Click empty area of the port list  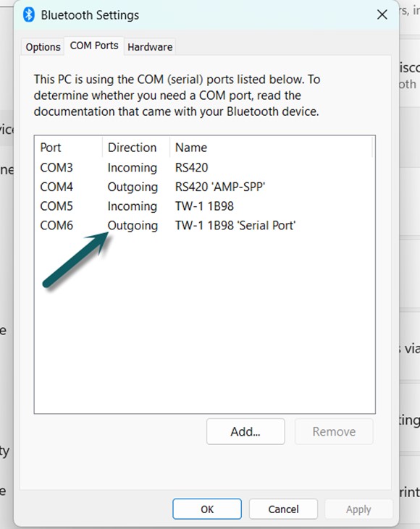[205, 324]
